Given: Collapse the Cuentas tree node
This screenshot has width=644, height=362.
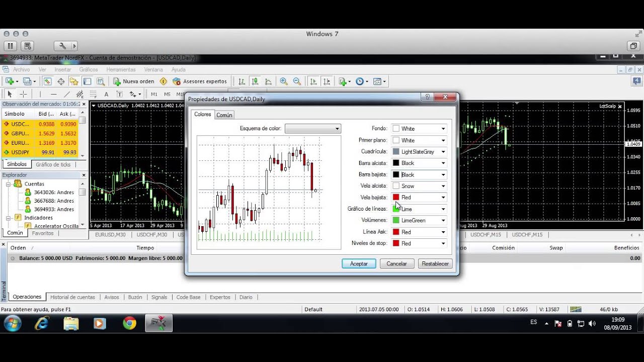Looking at the screenshot, I should 9,184.
